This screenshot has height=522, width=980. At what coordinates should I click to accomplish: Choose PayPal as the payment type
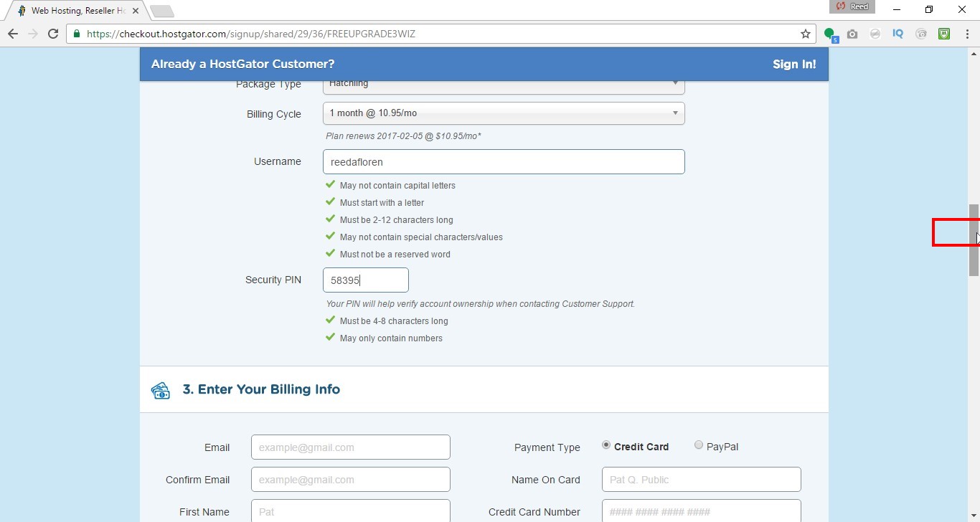coord(699,445)
